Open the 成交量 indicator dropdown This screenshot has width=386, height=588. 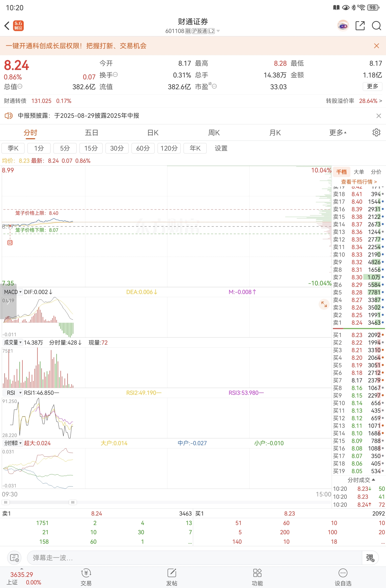(13, 343)
